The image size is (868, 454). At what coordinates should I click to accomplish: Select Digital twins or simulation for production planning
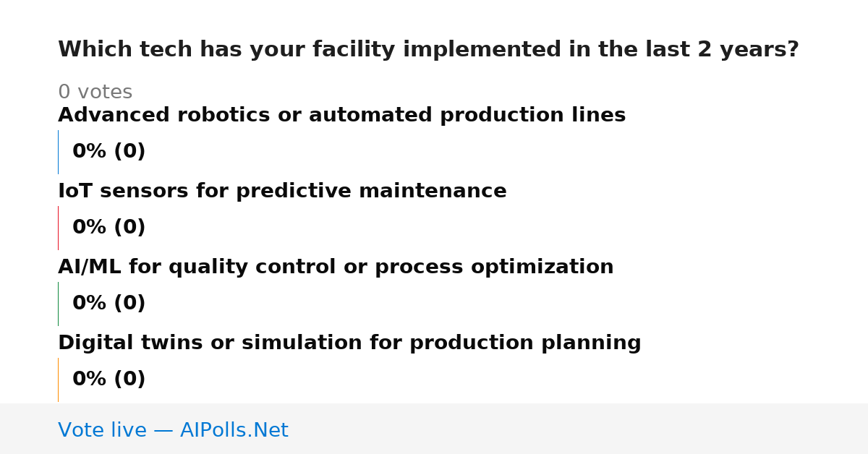(349, 343)
